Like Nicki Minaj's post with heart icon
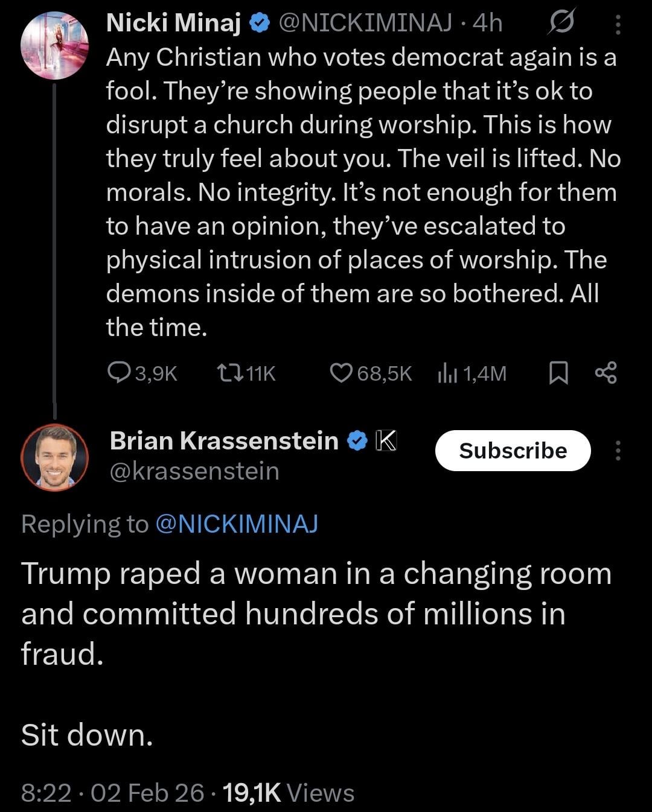 point(341,373)
